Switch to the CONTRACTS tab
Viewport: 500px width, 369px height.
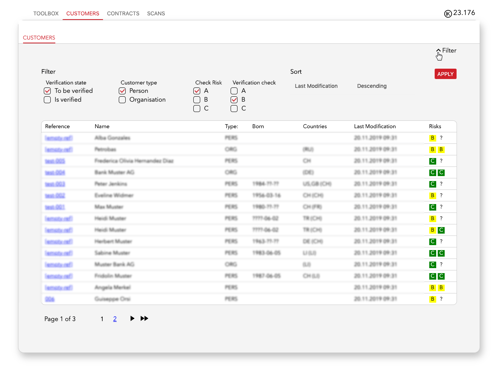[123, 14]
